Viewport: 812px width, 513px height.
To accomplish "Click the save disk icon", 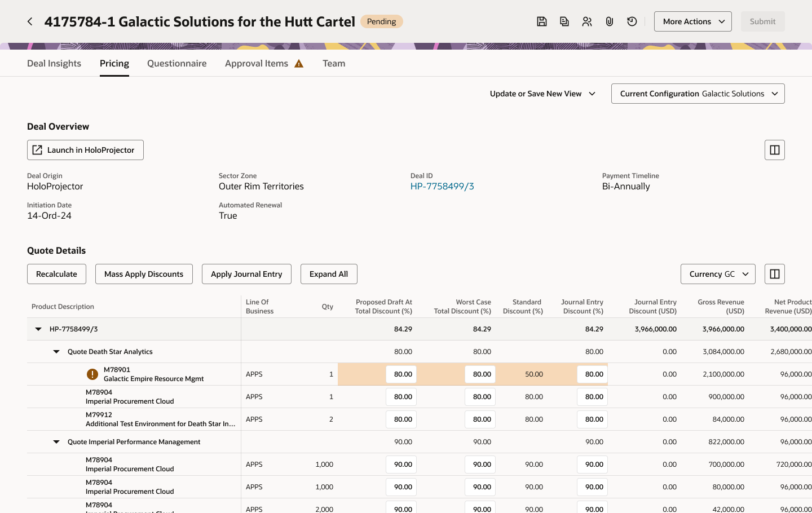I will tap(542, 21).
